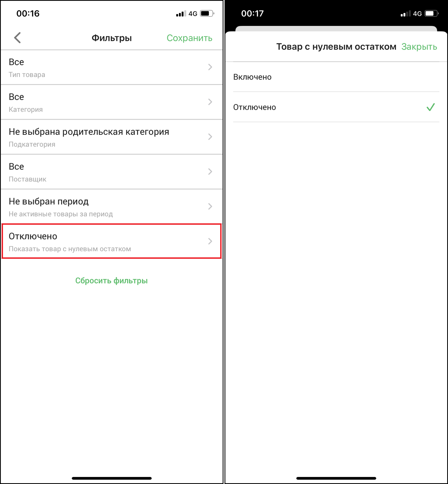Tap battery icon in left status bar
Viewport: 448px width, 484px height.
point(207,14)
